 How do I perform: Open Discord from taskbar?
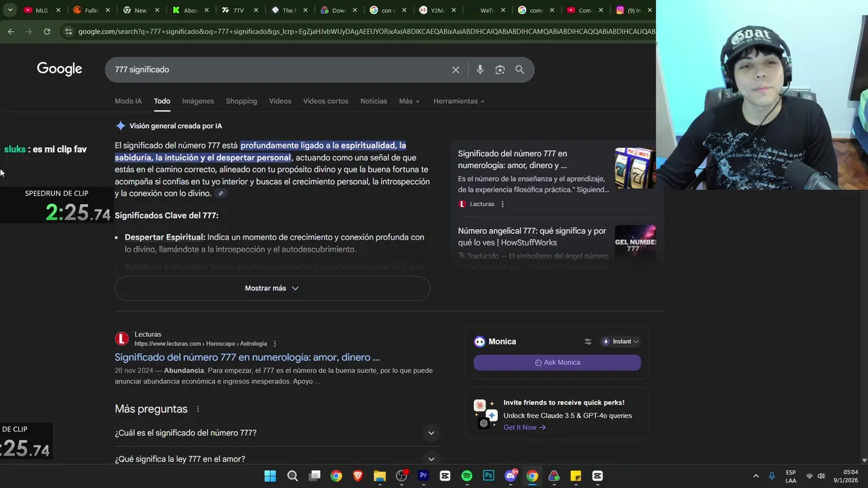pyautogui.click(x=511, y=476)
